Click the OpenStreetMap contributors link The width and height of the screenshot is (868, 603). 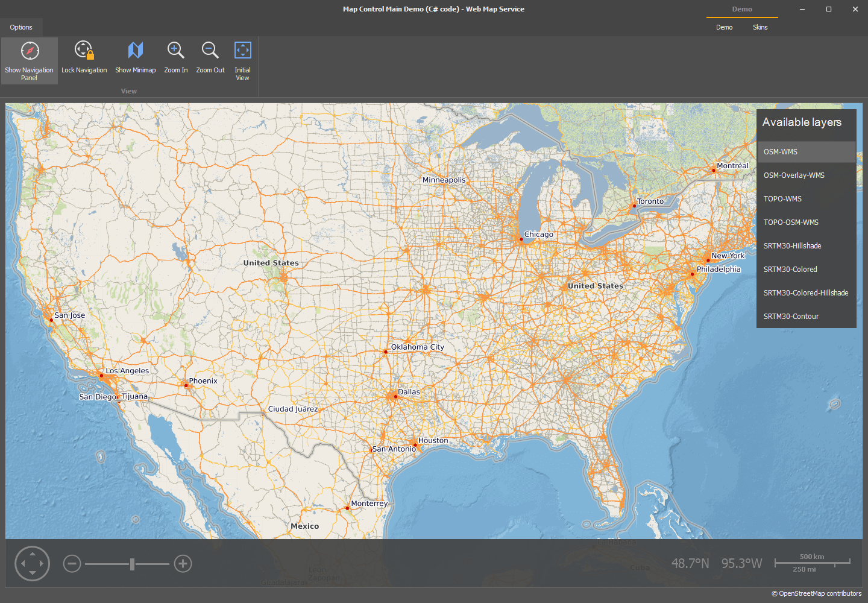[x=817, y=593]
